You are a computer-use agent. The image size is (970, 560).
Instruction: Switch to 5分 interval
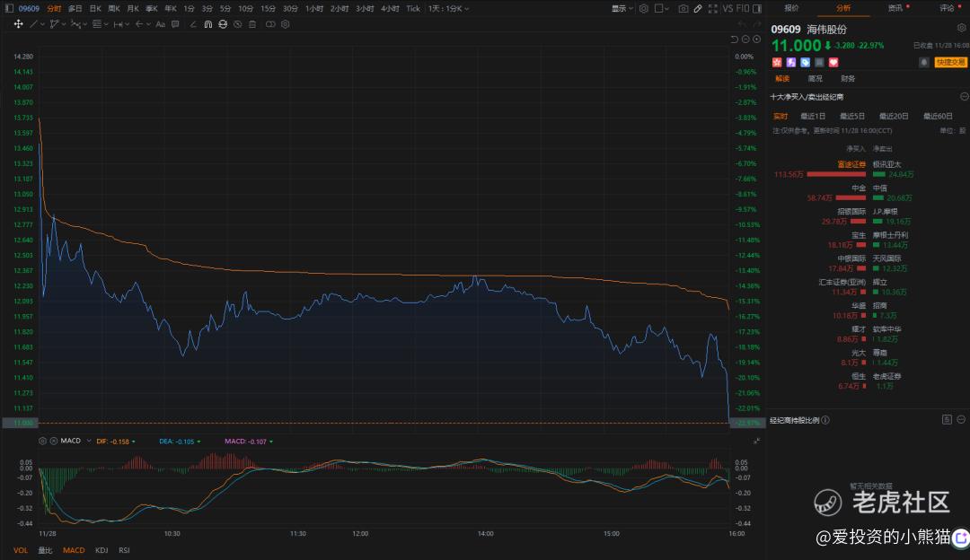[225, 9]
